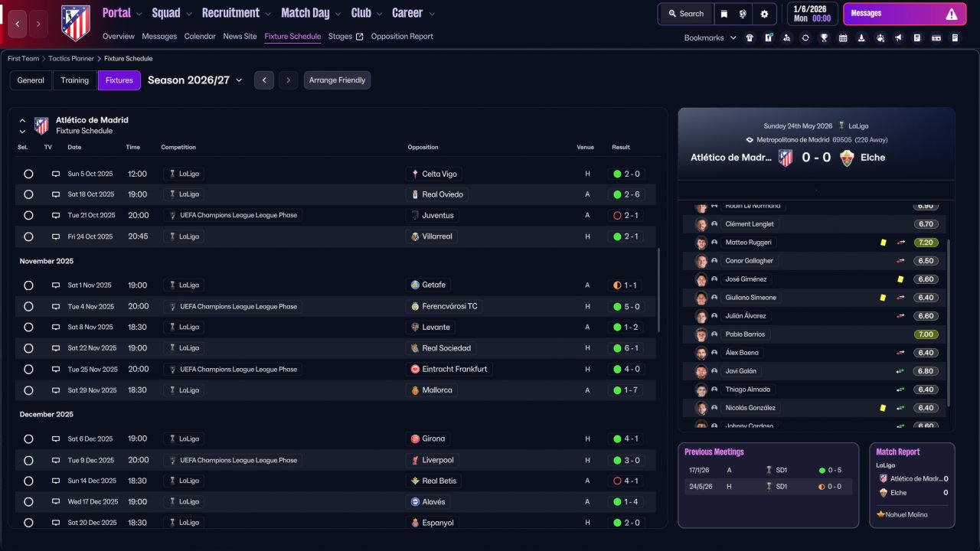Screen dimensions: 980x551
Task: Select the Ferencvárosi TC fixture radio button
Action: (x=28, y=306)
